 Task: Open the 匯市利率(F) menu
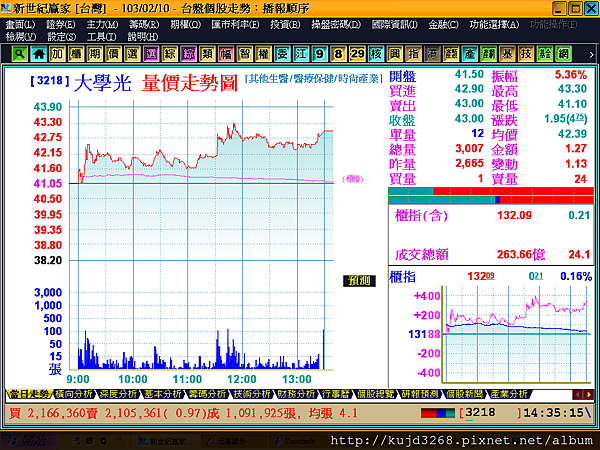click(235, 25)
